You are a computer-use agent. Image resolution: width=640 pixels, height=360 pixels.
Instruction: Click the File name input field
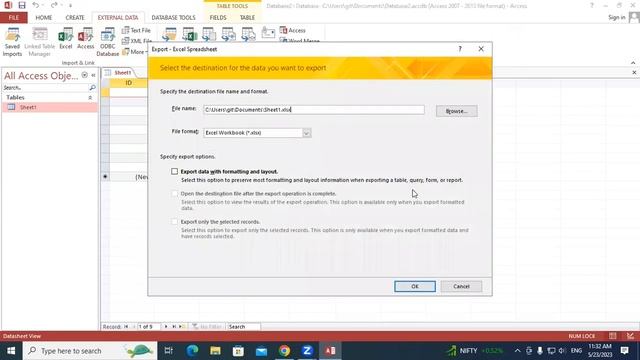314,110
